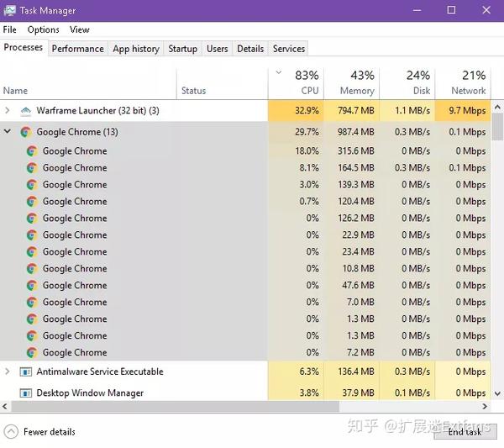
Task: Click the Google Chrome (13) group icon
Action: click(x=26, y=132)
